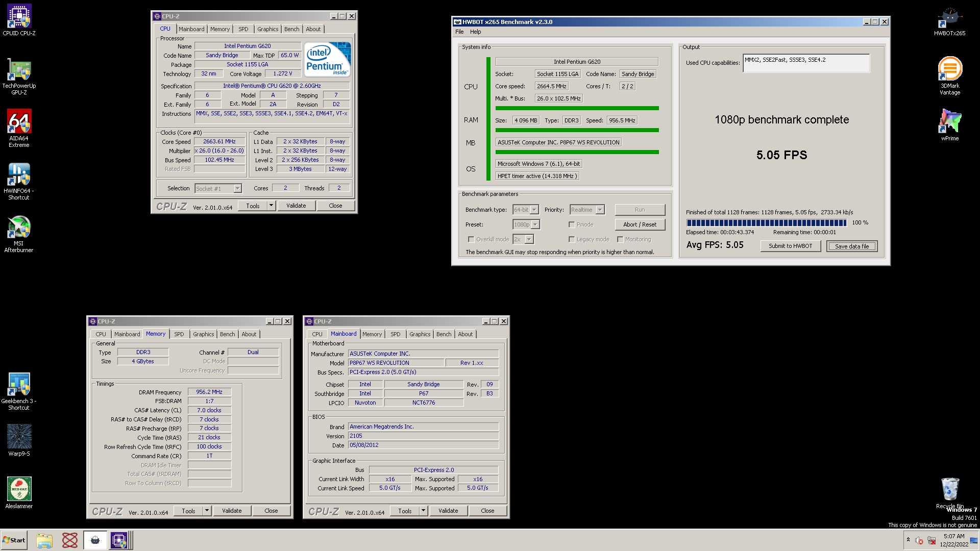The height and width of the screenshot is (551, 980).
Task: Click the Save data file button
Action: pos(851,246)
